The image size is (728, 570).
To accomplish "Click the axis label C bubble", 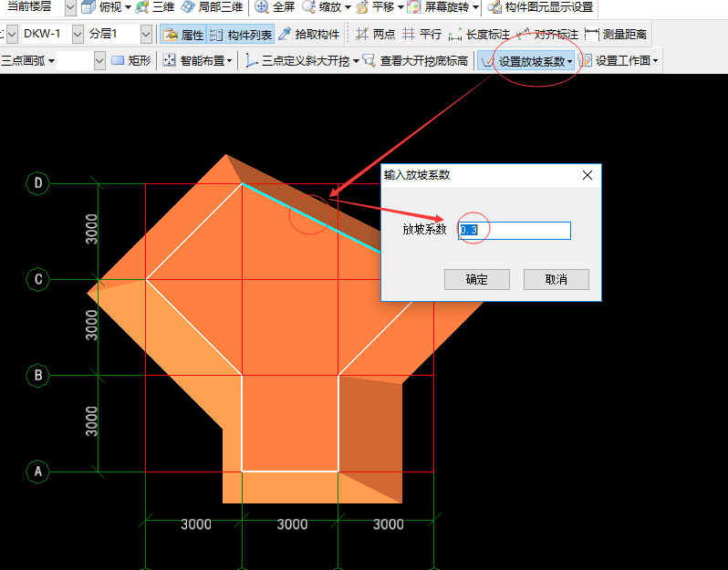I will 37,279.
